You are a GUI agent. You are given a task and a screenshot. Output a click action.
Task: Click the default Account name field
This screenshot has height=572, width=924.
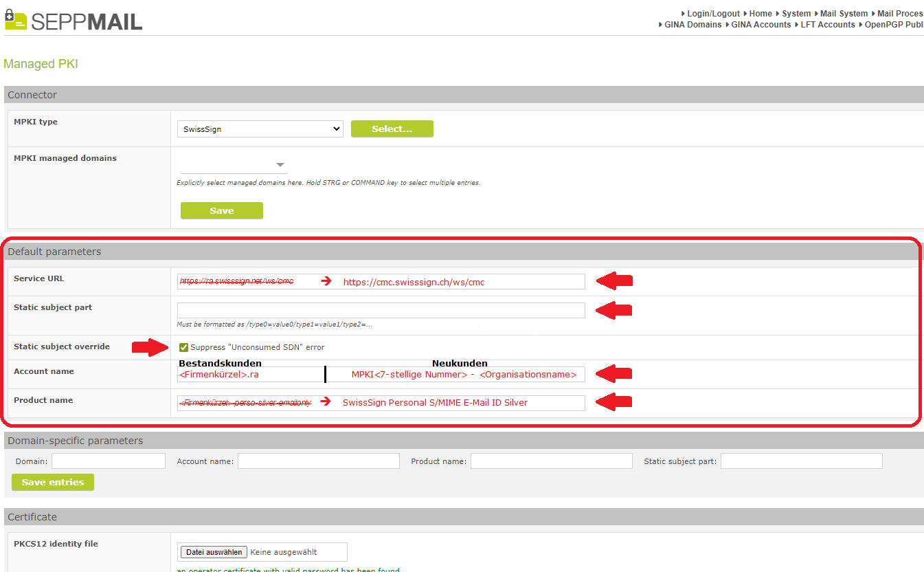point(381,374)
